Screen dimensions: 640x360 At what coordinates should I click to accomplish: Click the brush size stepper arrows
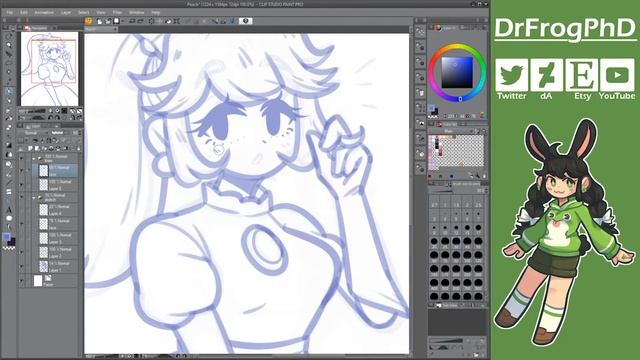click(486, 191)
